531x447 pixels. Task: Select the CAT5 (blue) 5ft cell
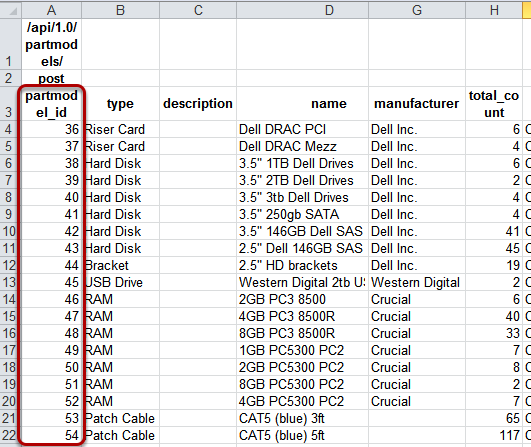tap(302, 435)
